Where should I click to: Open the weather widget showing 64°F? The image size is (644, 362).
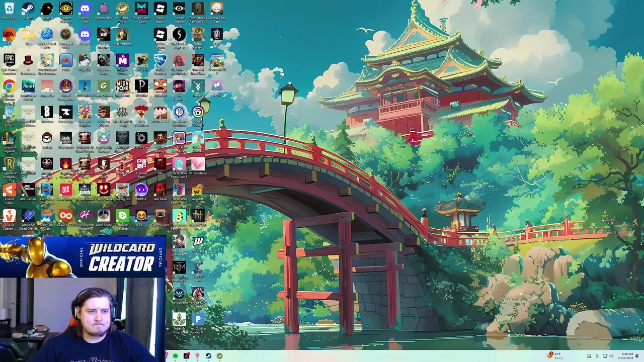click(x=555, y=355)
